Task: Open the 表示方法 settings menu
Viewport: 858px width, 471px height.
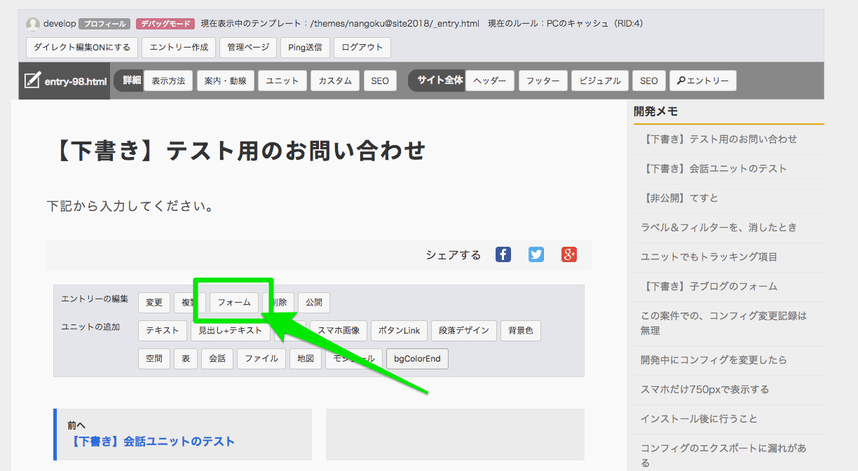Action: (x=168, y=81)
